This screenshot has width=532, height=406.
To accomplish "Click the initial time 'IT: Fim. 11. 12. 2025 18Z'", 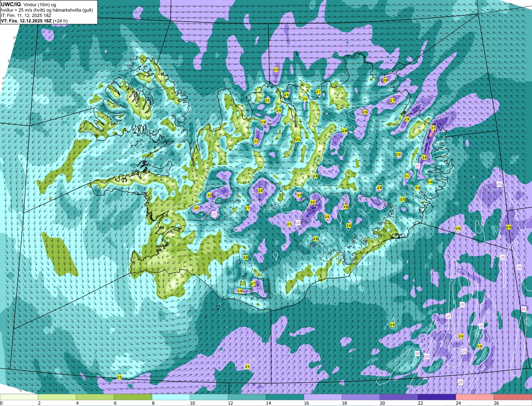I will pyautogui.click(x=26, y=15).
